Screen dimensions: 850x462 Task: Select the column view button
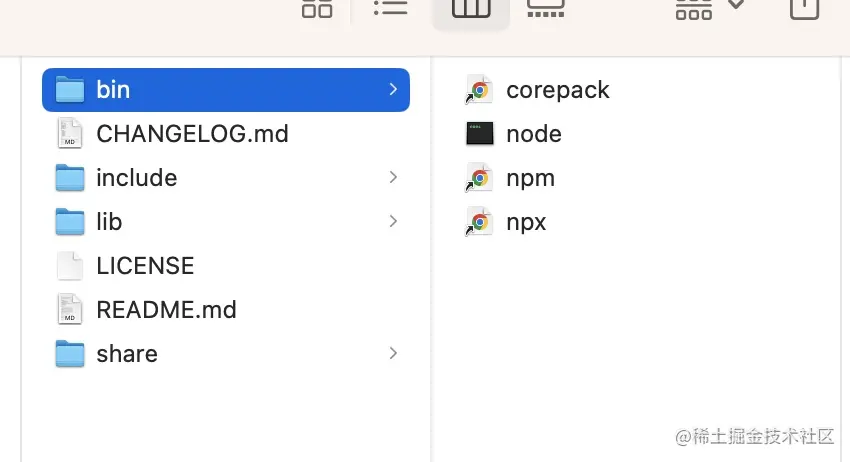[x=471, y=9]
